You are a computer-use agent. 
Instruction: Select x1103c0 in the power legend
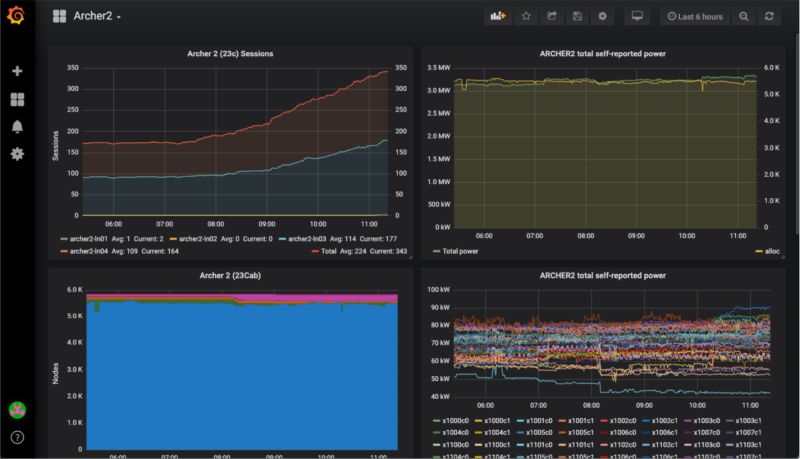pyautogui.click(x=706, y=445)
